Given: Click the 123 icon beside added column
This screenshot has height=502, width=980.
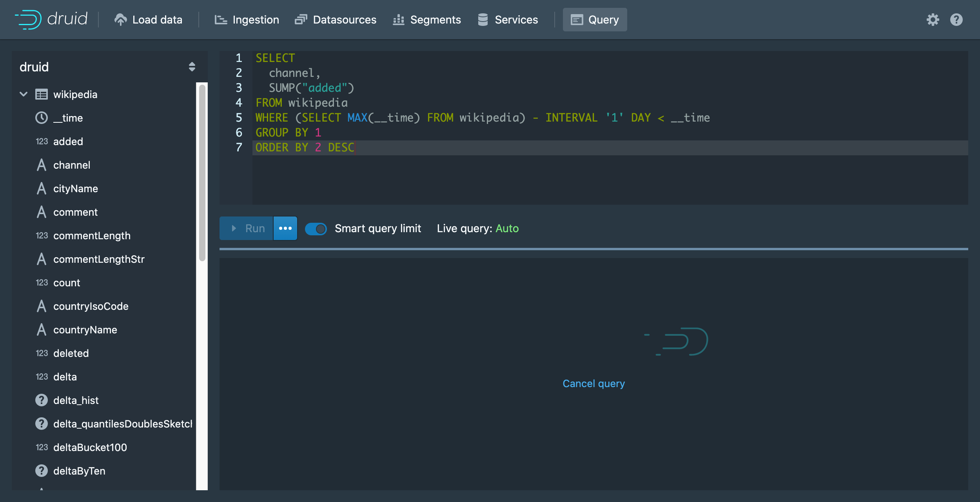Looking at the screenshot, I should point(42,141).
